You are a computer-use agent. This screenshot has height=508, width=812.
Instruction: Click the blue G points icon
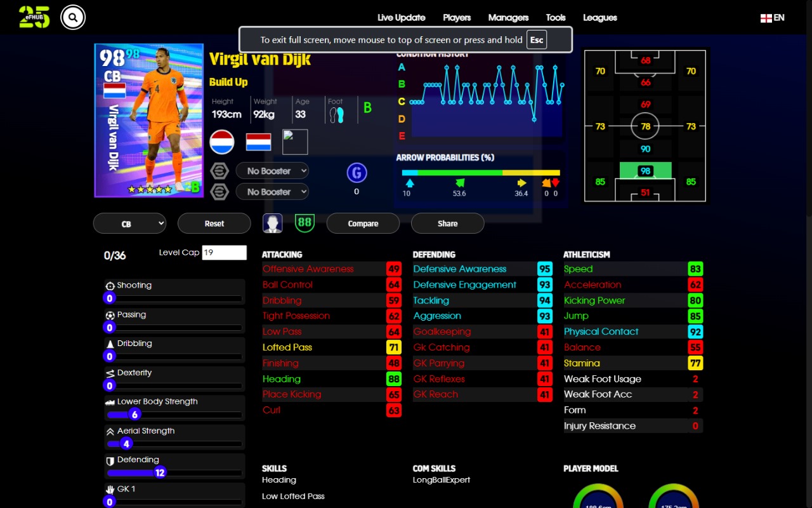(357, 173)
